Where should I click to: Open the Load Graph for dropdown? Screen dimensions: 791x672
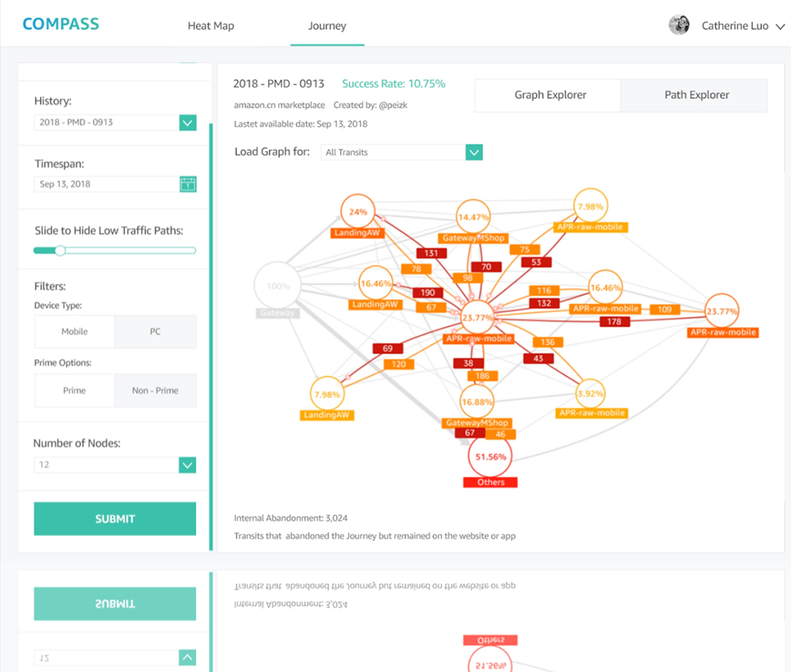[474, 153]
